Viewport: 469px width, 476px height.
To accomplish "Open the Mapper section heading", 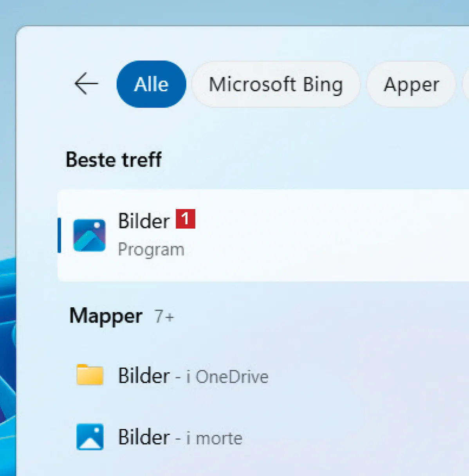I will point(106,316).
